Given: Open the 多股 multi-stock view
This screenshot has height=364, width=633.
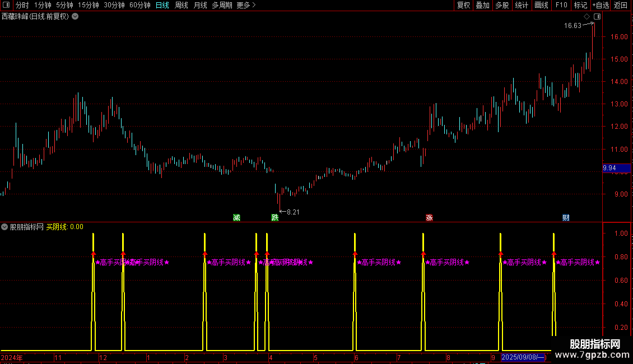Looking at the screenshot, I should coord(502,5).
